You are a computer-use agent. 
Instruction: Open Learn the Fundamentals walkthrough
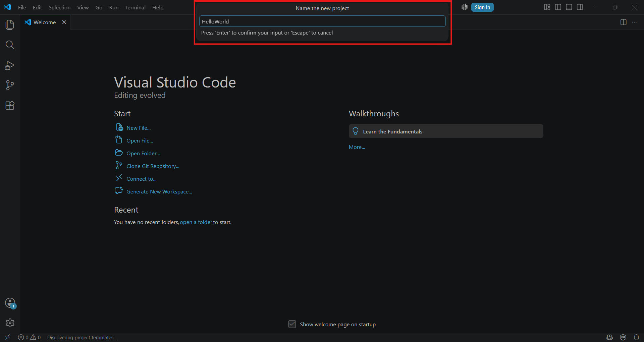click(x=446, y=131)
